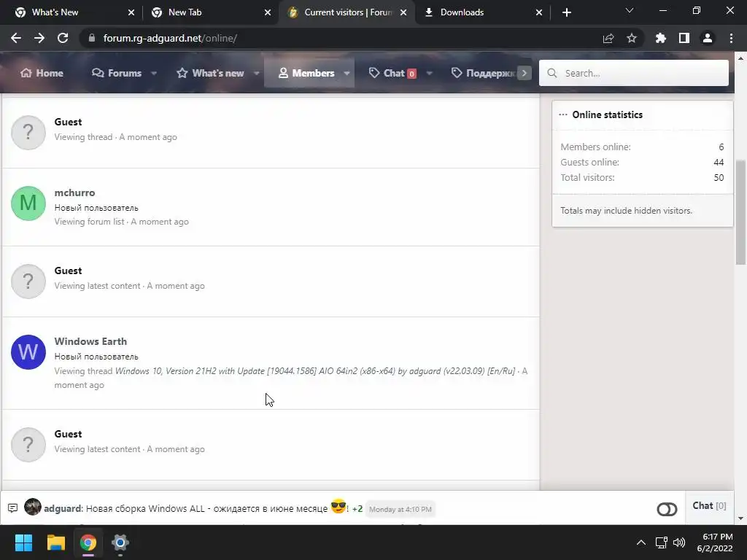Open the Chat [0] panel button

pyautogui.click(x=709, y=506)
